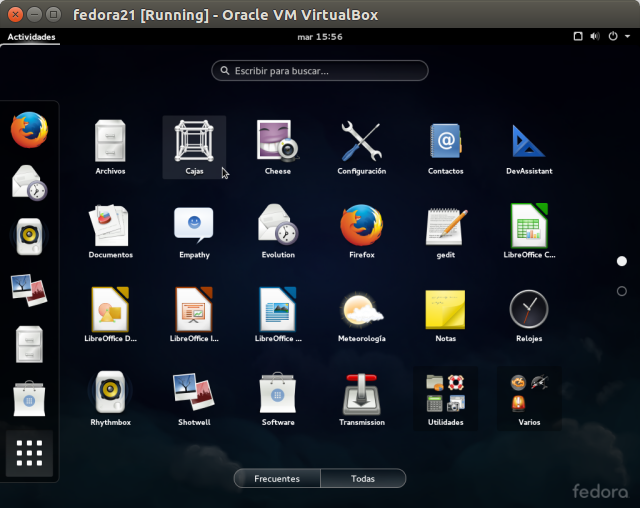Go to first app page indicator

pyautogui.click(x=622, y=261)
